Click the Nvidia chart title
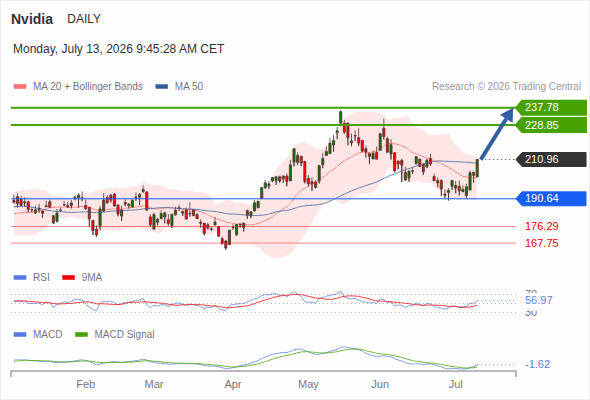 [32, 19]
